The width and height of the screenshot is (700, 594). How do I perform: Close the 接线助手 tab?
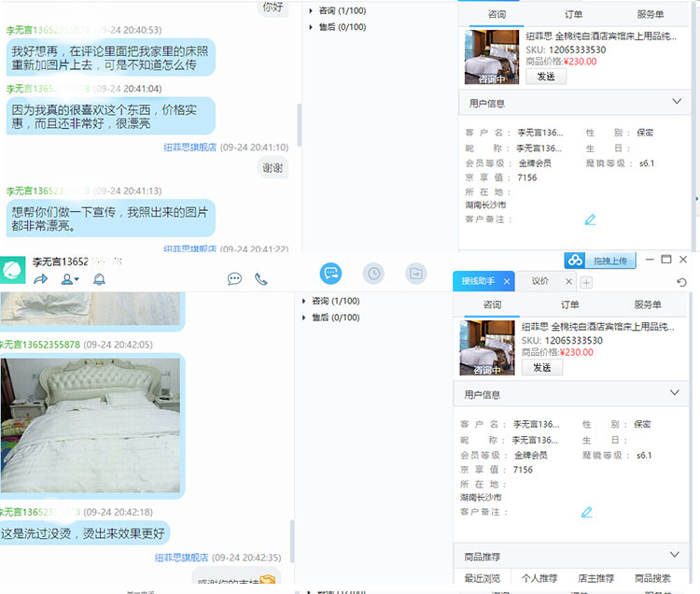(x=507, y=281)
